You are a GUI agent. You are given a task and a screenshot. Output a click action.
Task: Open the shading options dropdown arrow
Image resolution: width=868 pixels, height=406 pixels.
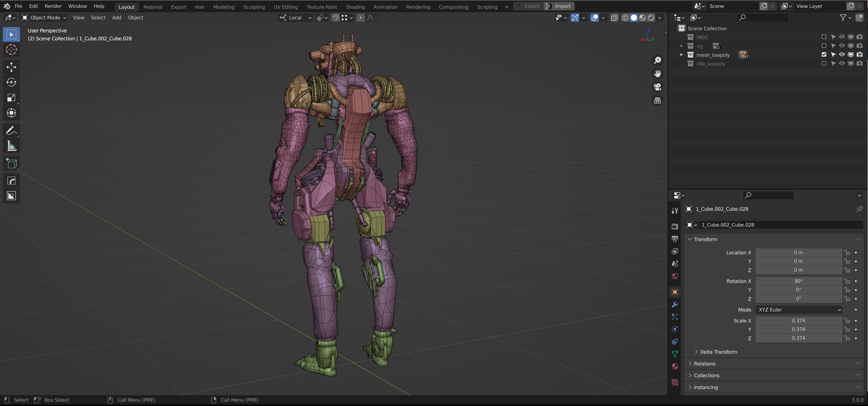pyautogui.click(x=660, y=18)
